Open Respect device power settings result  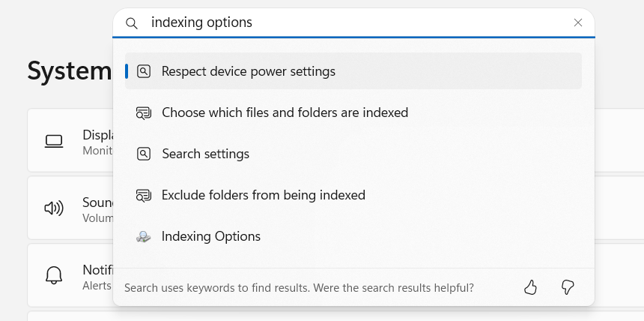tap(353, 70)
